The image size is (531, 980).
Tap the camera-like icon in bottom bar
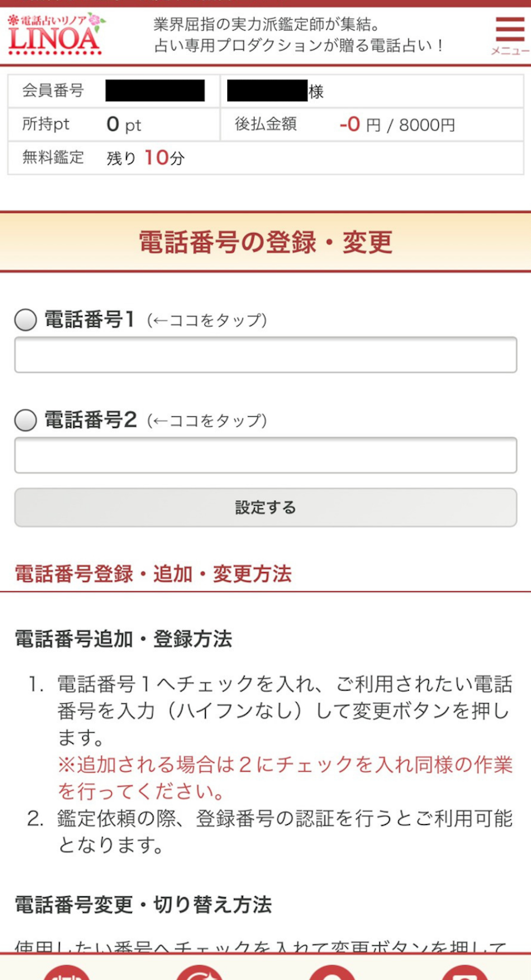point(465,972)
